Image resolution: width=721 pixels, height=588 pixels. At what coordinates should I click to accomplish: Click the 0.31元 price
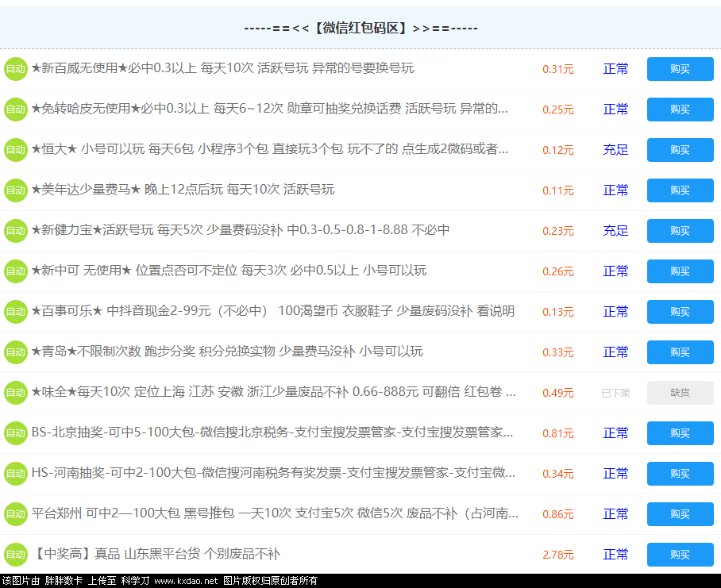(558, 69)
